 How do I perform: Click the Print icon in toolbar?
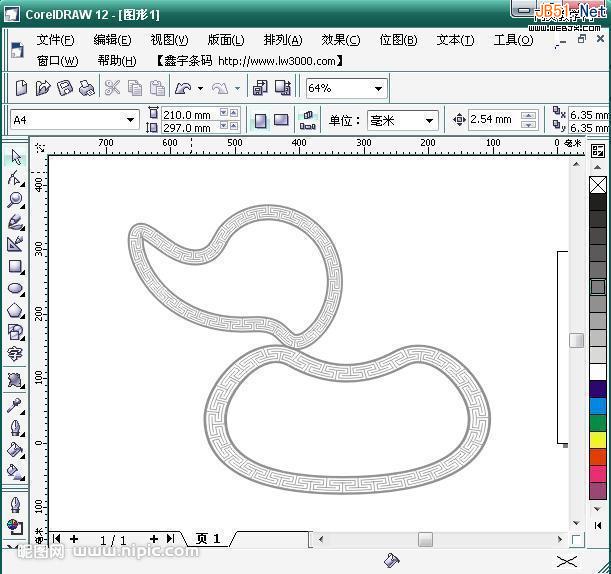click(87, 88)
